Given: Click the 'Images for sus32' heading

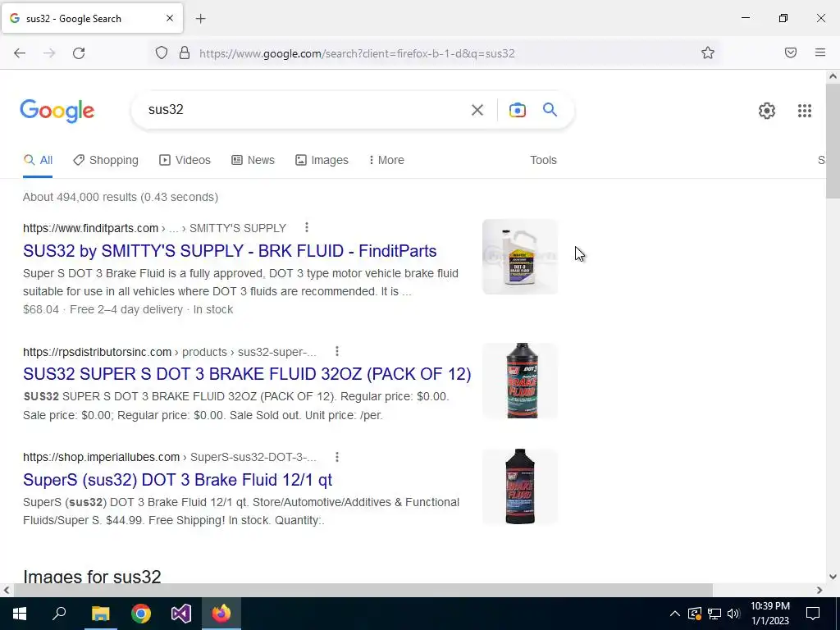Looking at the screenshot, I should [x=92, y=577].
